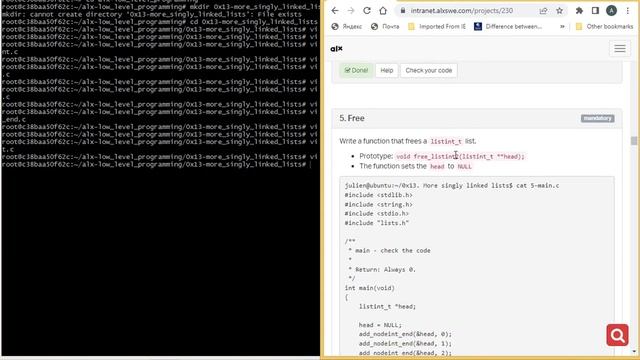This screenshot has width=640, height=360.
Task: Reload the intranet page
Action: [367, 11]
